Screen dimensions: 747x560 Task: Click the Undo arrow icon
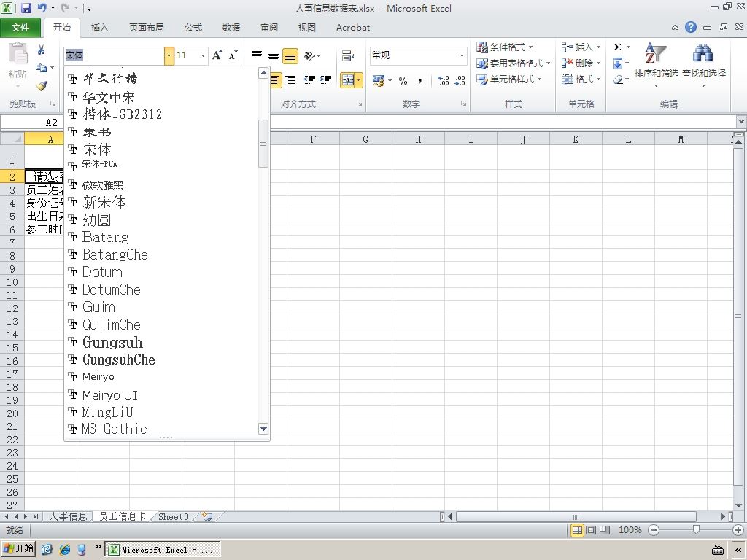pyautogui.click(x=42, y=7)
